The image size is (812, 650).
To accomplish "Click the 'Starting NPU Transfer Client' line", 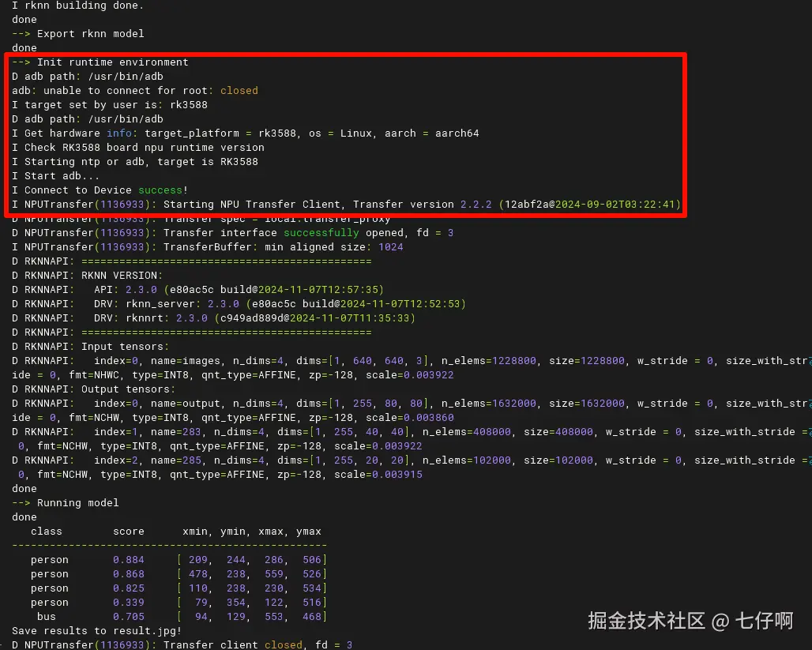I will click(x=347, y=205).
